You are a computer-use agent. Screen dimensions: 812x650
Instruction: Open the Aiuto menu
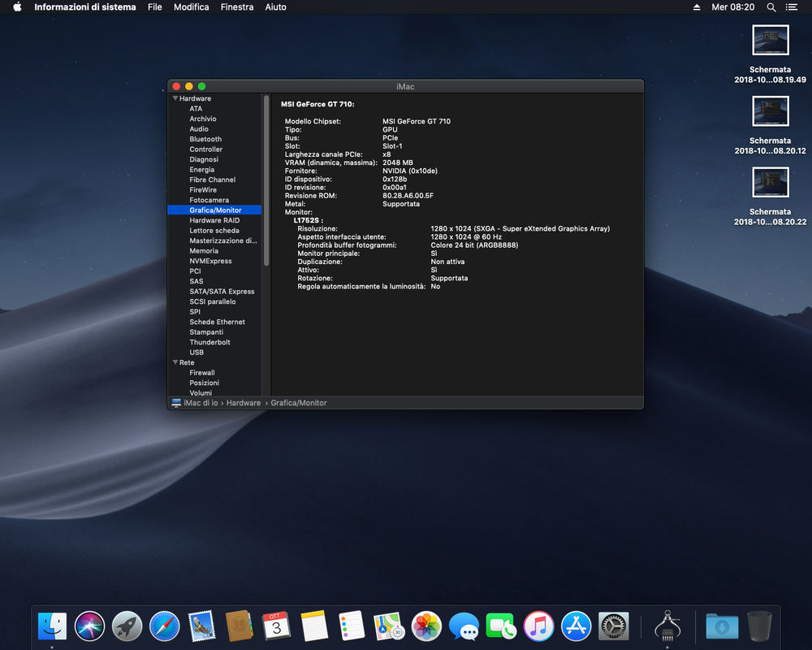[275, 7]
